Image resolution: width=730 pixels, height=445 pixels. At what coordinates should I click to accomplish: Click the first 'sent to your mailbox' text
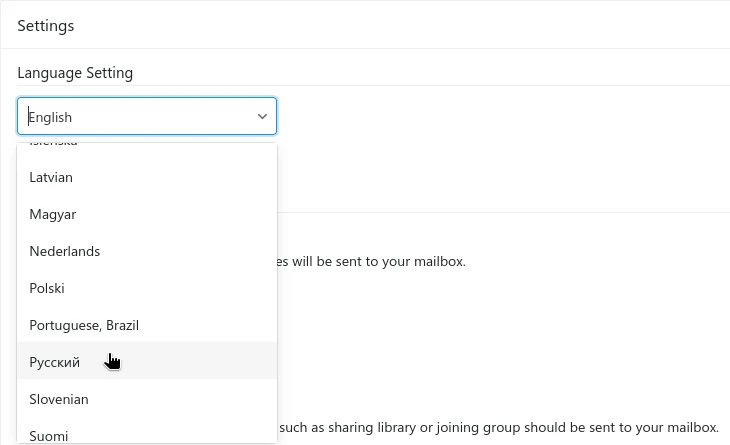click(400, 262)
